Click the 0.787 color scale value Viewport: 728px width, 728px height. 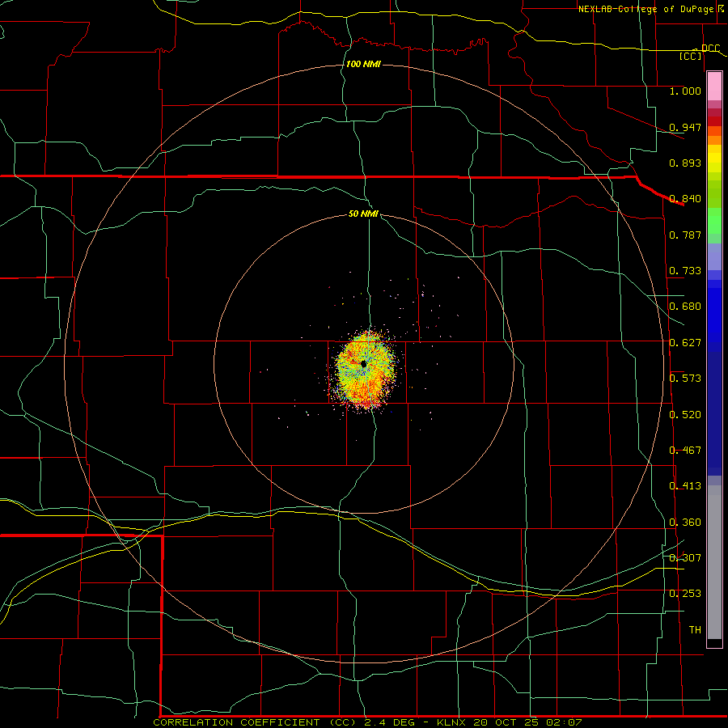point(685,235)
